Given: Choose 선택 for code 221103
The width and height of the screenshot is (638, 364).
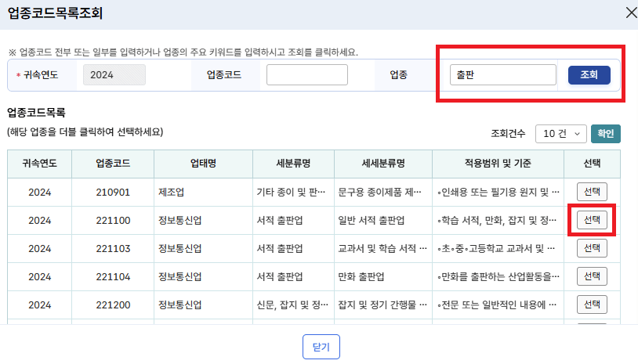Looking at the screenshot, I should (x=592, y=248).
